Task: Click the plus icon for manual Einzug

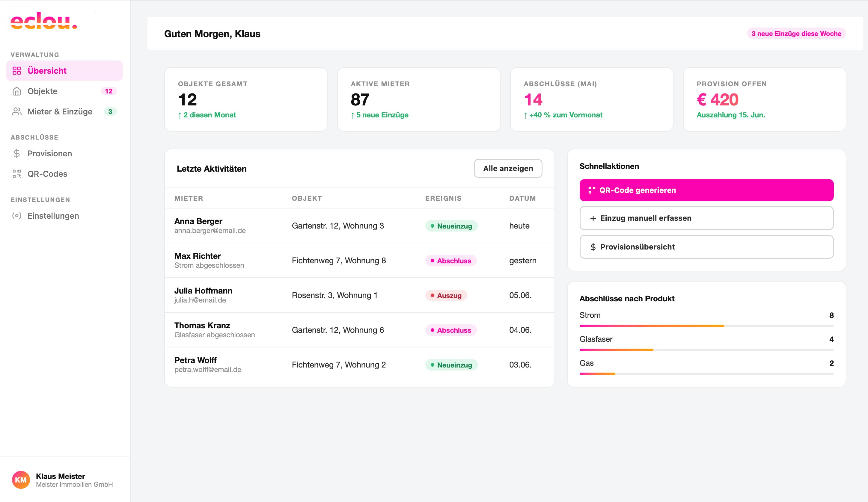Action: point(593,218)
